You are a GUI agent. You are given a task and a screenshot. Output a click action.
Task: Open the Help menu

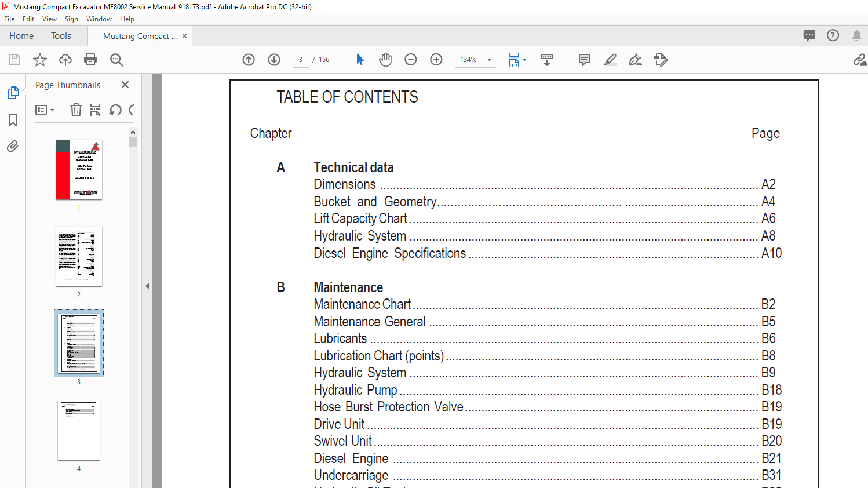pyautogui.click(x=127, y=19)
